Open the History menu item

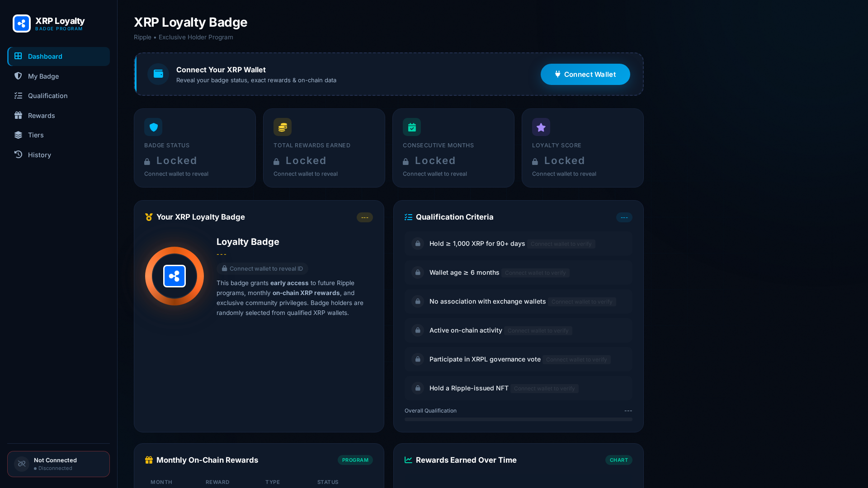click(x=58, y=155)
